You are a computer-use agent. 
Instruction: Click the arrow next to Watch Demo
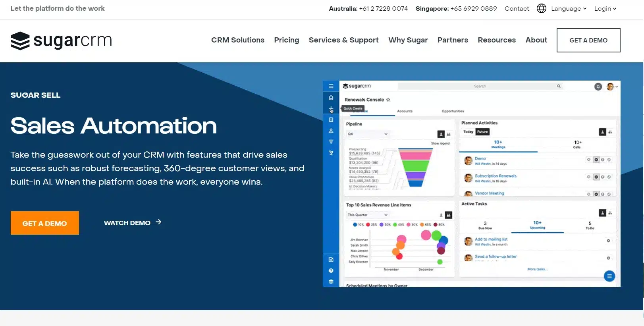(158, 222)
